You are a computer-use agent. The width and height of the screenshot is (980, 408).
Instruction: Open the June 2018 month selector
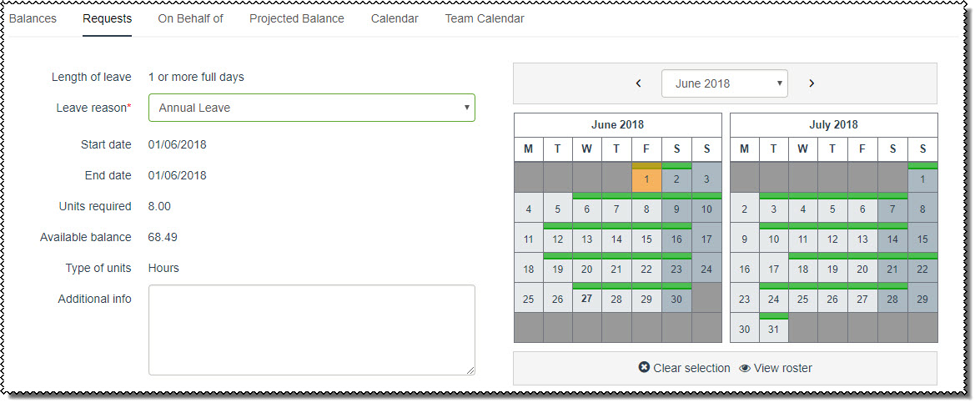click(724, 83)
